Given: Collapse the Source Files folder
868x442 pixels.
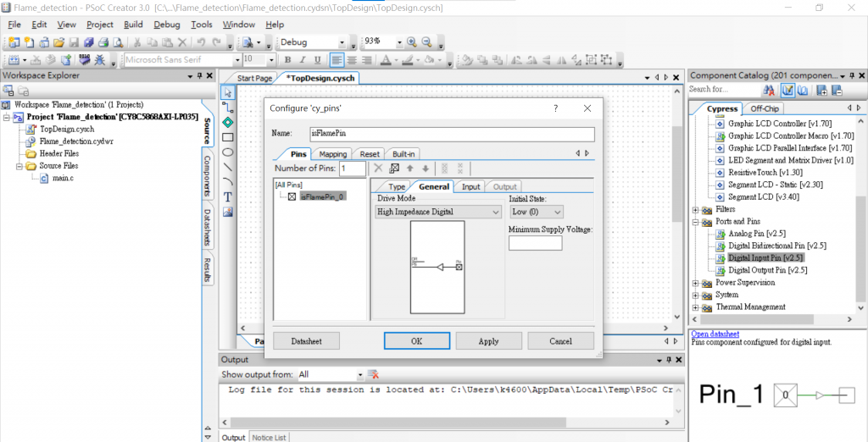Looking at the screenshot, I should point(18,166).
